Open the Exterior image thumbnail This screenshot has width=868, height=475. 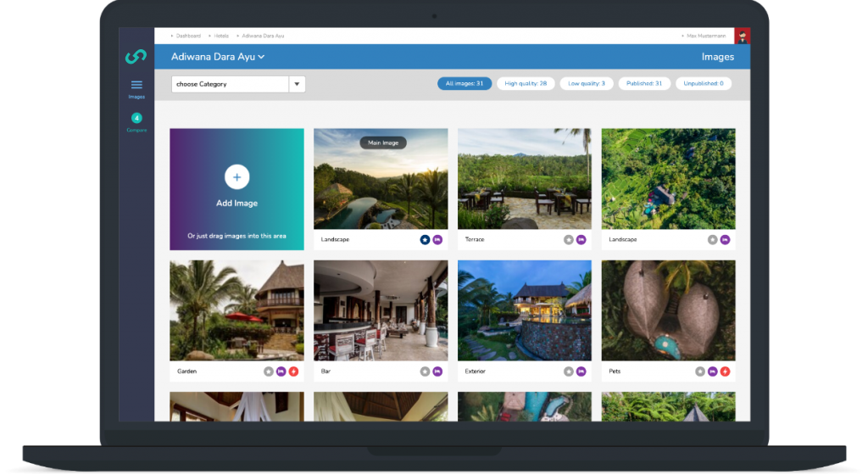[x=524, y=310]
